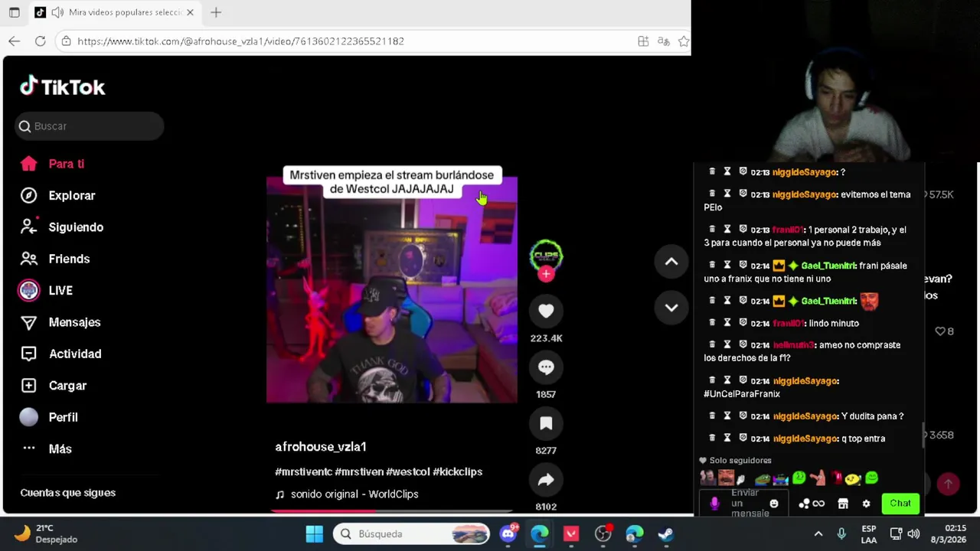
Task: Click the taskbar Búsqueda search box
Action: [412, 534]
